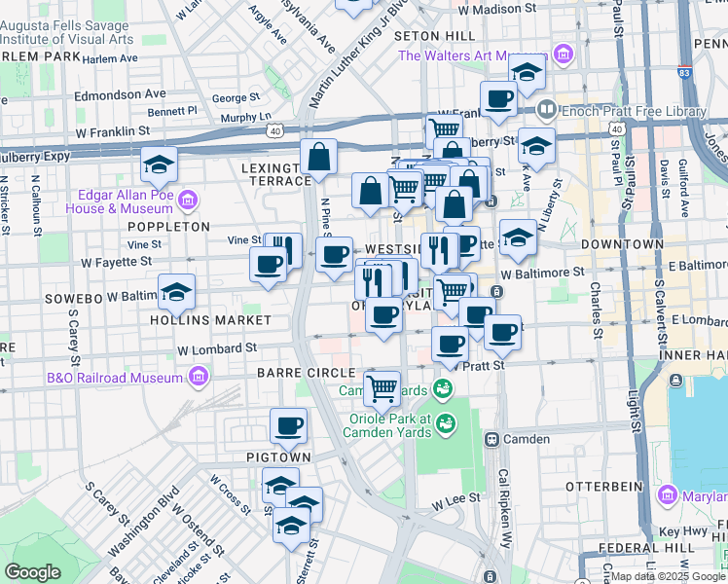
Task: Select the DOWNTOWN neighborhood label
Action: point(622,244)
